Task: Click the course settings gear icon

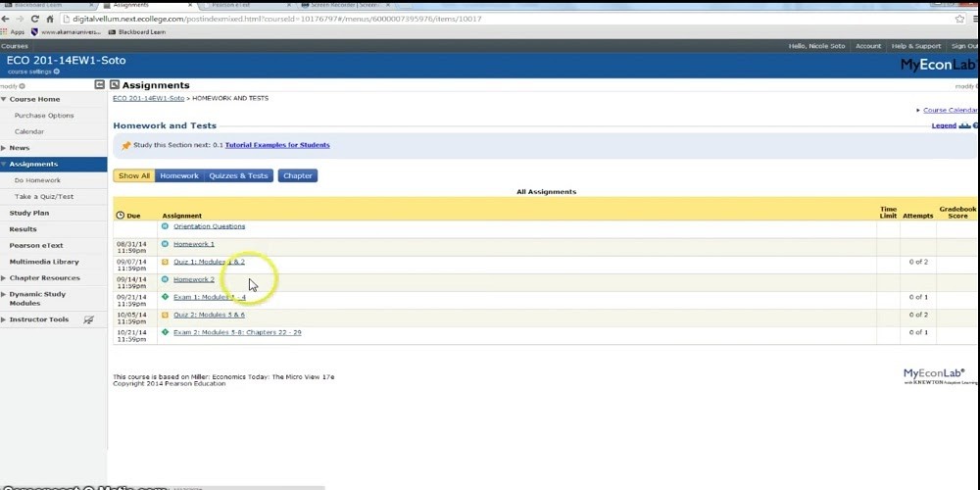Action: (56, 72)
